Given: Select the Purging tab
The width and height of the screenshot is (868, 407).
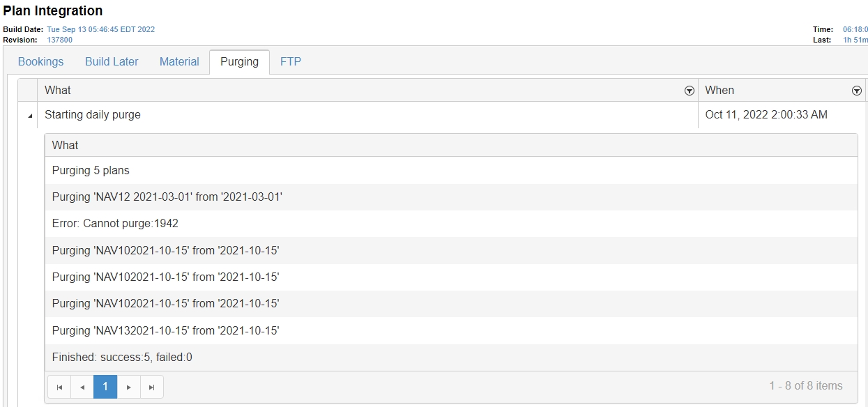Looking at the screenshot, I should [239, 62].
